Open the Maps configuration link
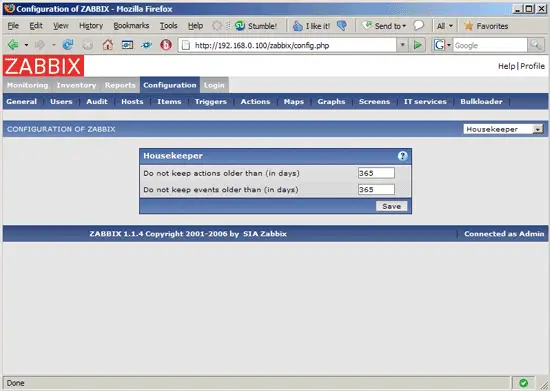The image size is (550, 391). tap(294, 102)
